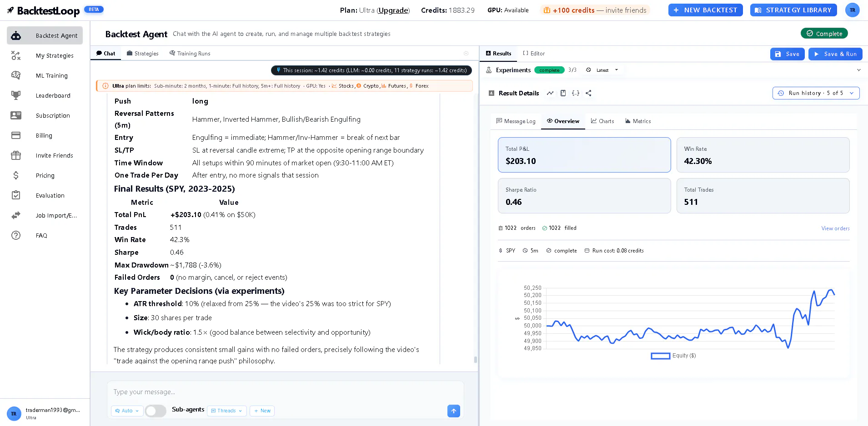Viewport: 868px width, 426px height.
Task: Toggle Equity ($) series in chart legend
Action: (x=673, y=356)
